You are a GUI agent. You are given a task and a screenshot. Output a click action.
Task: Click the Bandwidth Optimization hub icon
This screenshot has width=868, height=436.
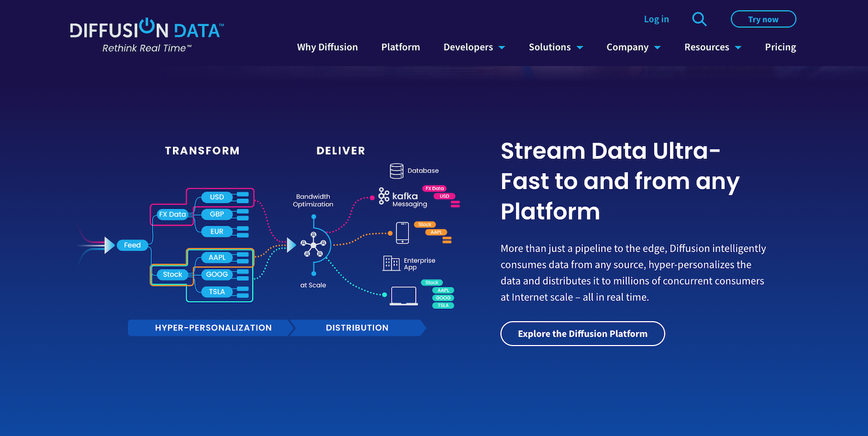313,246
